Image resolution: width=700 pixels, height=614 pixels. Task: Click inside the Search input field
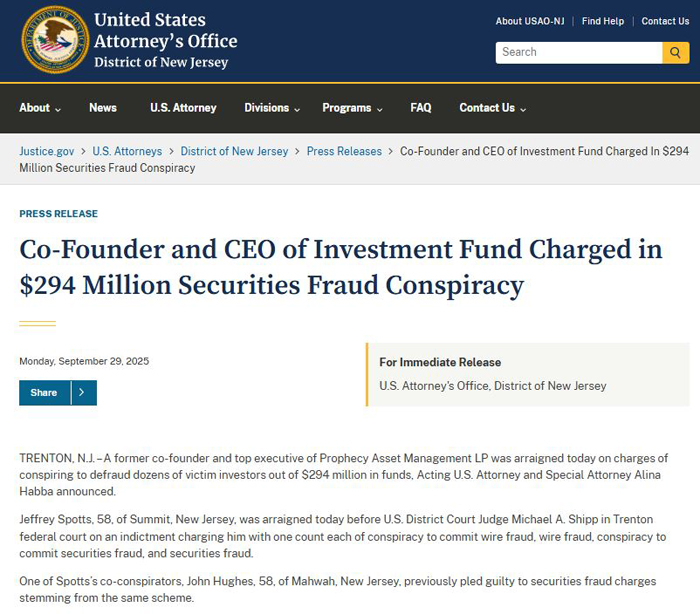coord(578,52)
